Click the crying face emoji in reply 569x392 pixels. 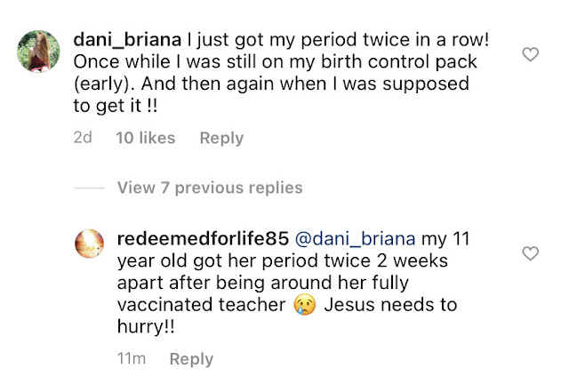click(x=304, y=304)
